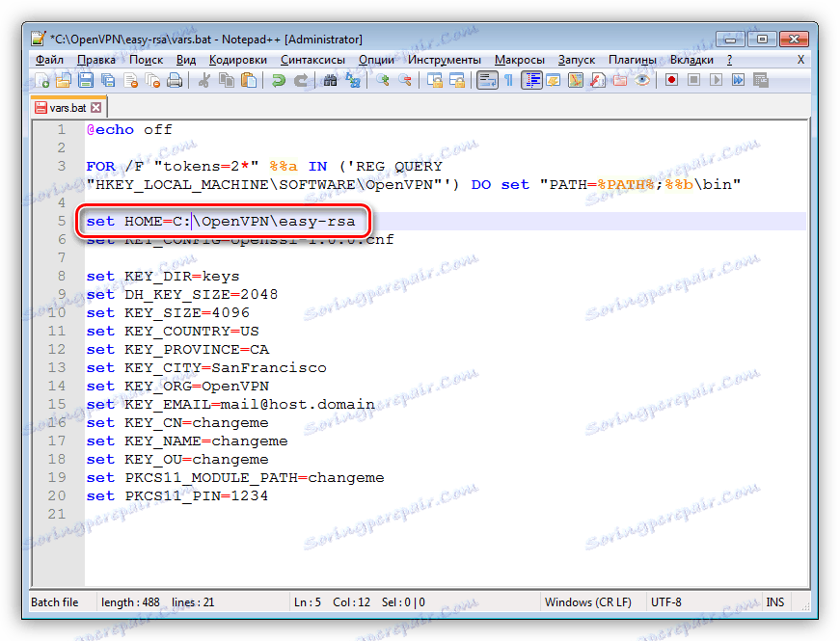The height and width of the screenshot is (641, 840).
Task: Click the line 'set KEY_EMAIL=mail@host.domain'
Action: 230,404
